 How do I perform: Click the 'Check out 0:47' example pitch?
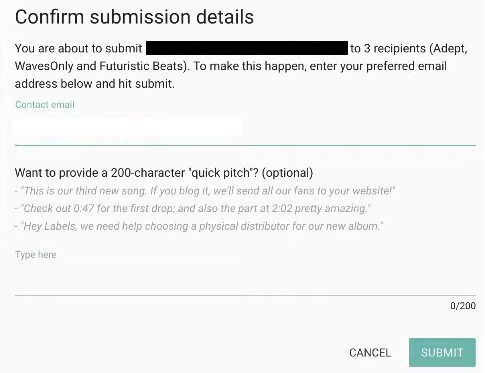[x=193, y=208]
